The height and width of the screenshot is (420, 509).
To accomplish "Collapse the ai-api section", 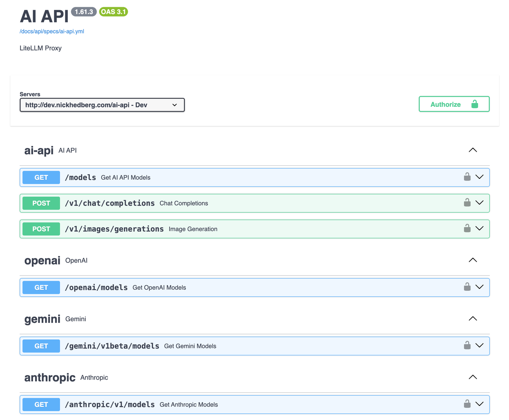I will (473, 150).
